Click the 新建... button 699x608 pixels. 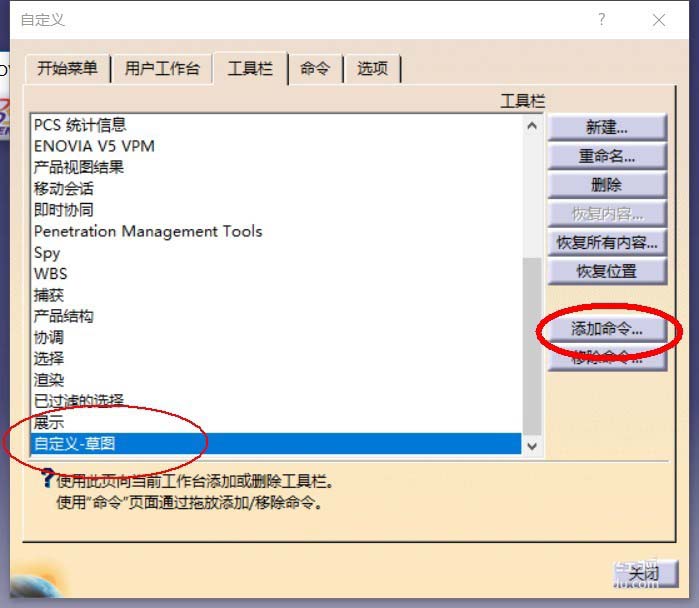607,127
